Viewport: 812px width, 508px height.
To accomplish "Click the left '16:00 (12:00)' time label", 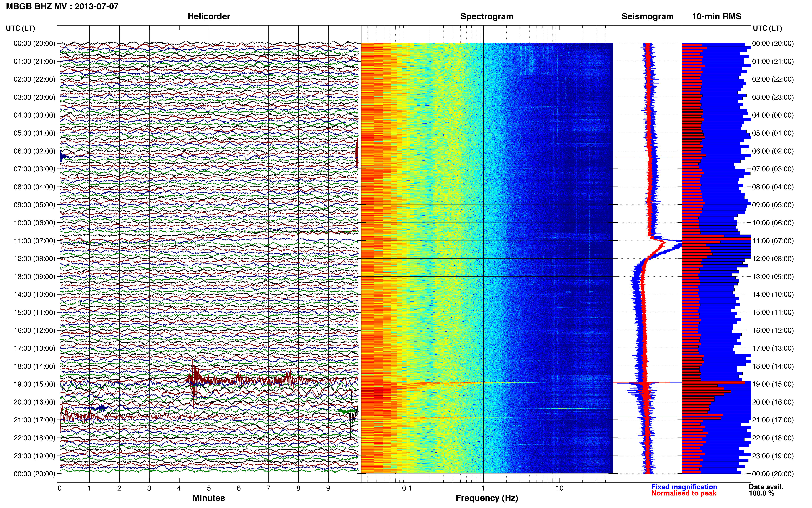I will [x=34, y=330].
